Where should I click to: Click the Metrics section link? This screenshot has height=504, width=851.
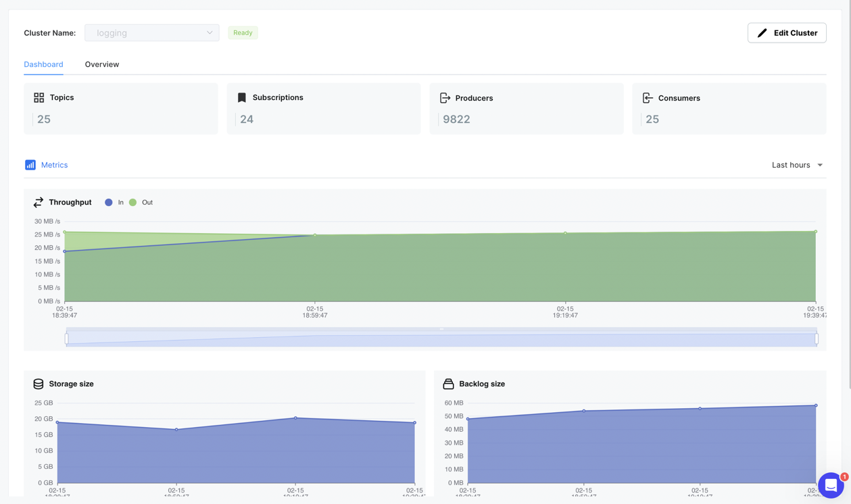click(x=54, y=164)
